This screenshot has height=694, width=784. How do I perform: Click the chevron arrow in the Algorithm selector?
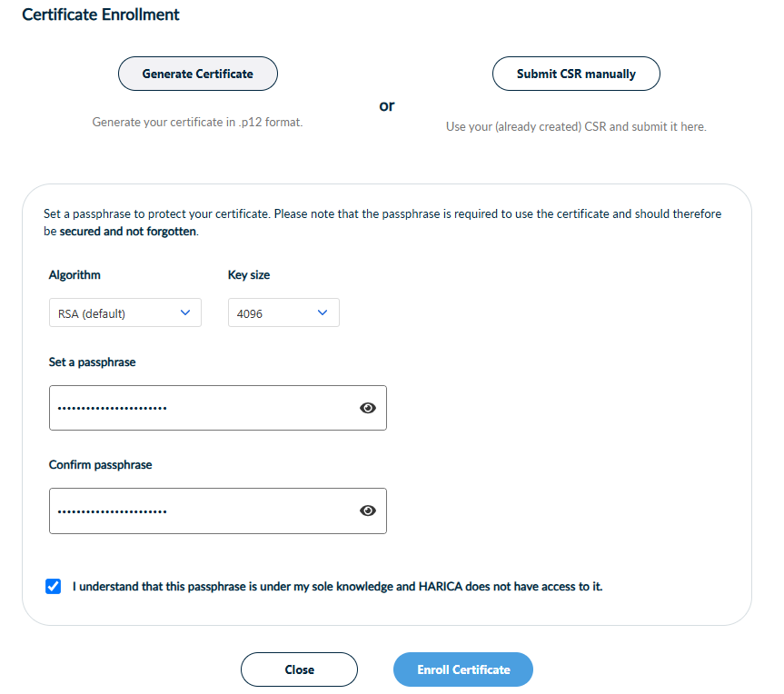[x=185, y=312]
